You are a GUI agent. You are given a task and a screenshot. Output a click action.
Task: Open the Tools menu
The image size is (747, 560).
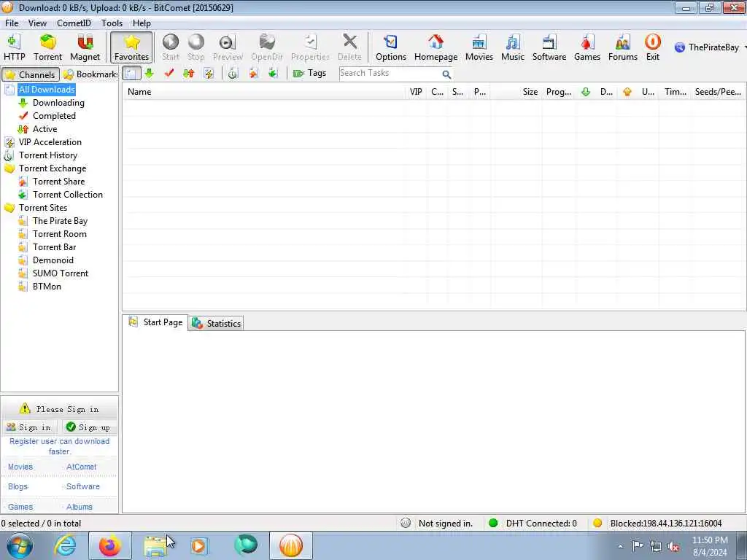(x=112, y=23)
